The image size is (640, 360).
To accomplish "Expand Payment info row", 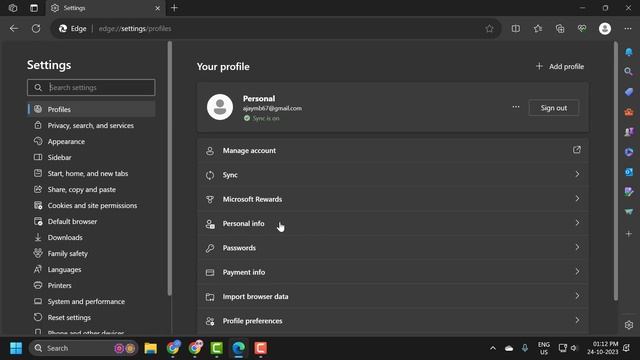I will (393, 272).
